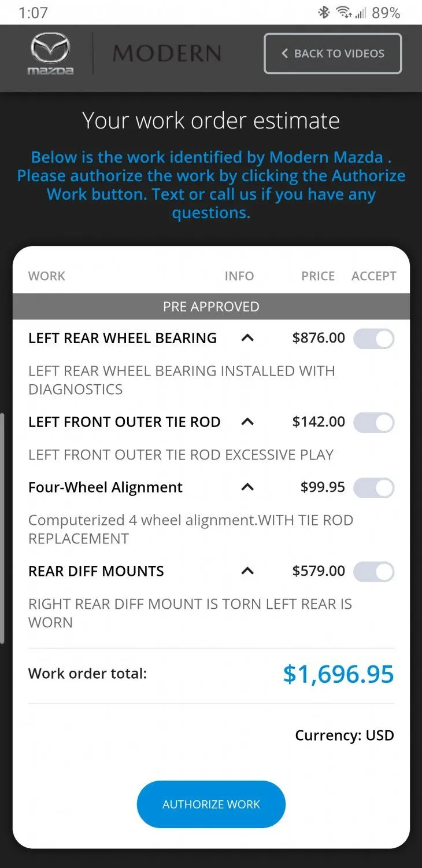
Task: Click the Back to Videos button
Action: (333, 54)
